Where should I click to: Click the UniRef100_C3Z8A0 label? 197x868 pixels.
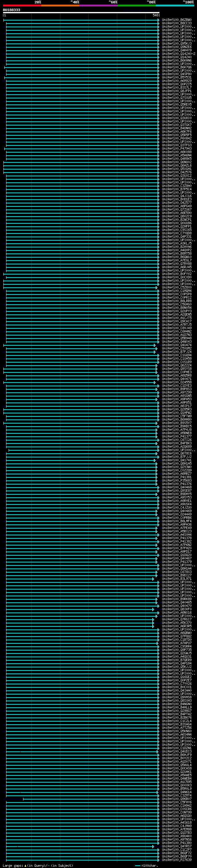coord(176,186)
